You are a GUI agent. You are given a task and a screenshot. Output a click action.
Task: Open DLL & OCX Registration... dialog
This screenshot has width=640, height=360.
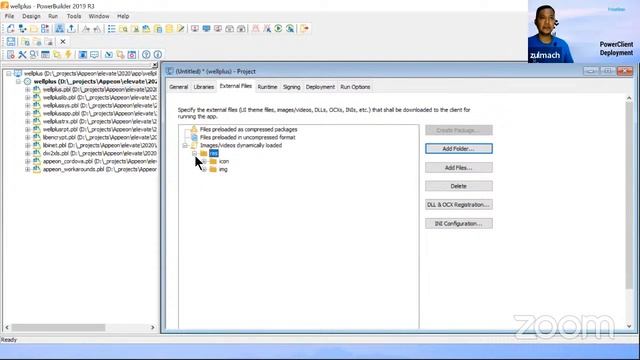[x=459, y=204]
